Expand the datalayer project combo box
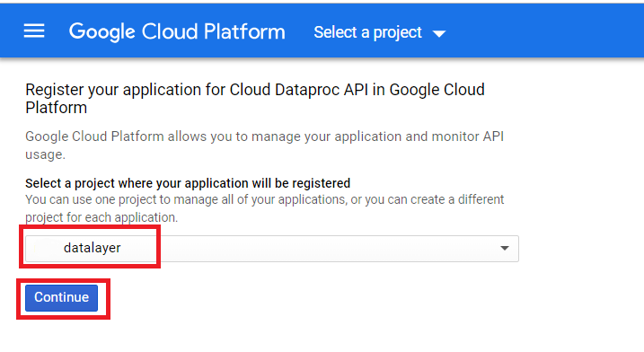The width and height of the screenshot is (644, 352). pyautogui.click(x=272, y=249)
